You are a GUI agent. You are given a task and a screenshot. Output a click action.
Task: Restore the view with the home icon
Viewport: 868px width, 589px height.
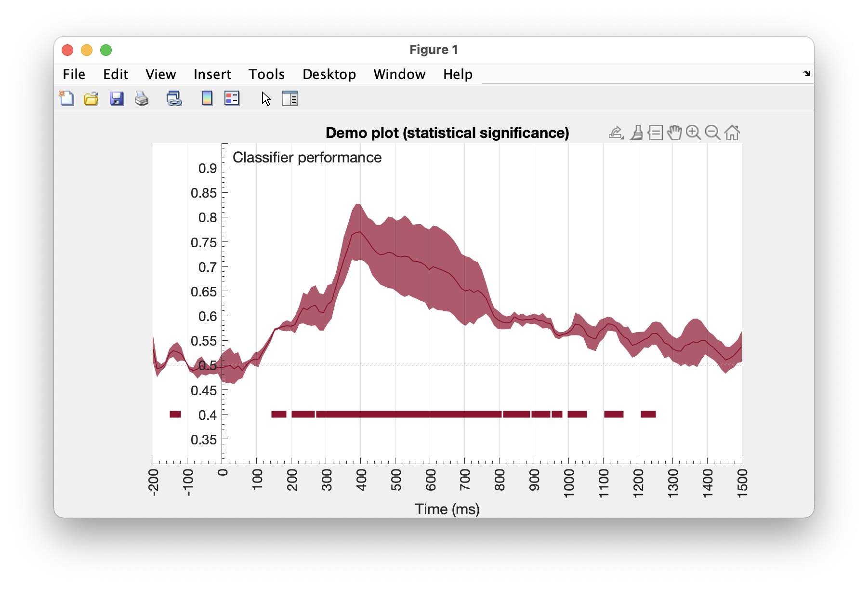point(732,133)
